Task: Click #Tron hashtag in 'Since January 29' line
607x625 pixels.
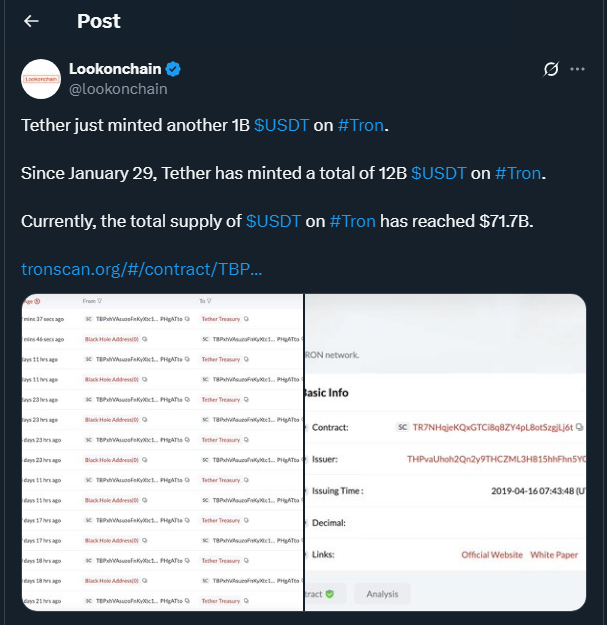Action: 518,173
